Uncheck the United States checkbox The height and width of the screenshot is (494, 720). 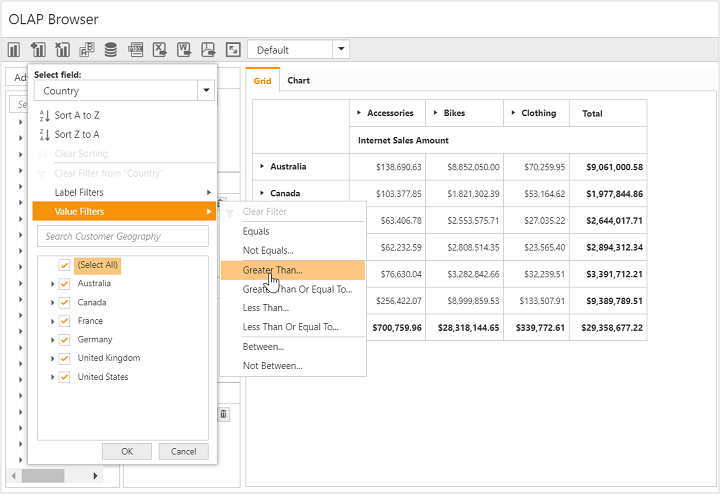point(64,377)
